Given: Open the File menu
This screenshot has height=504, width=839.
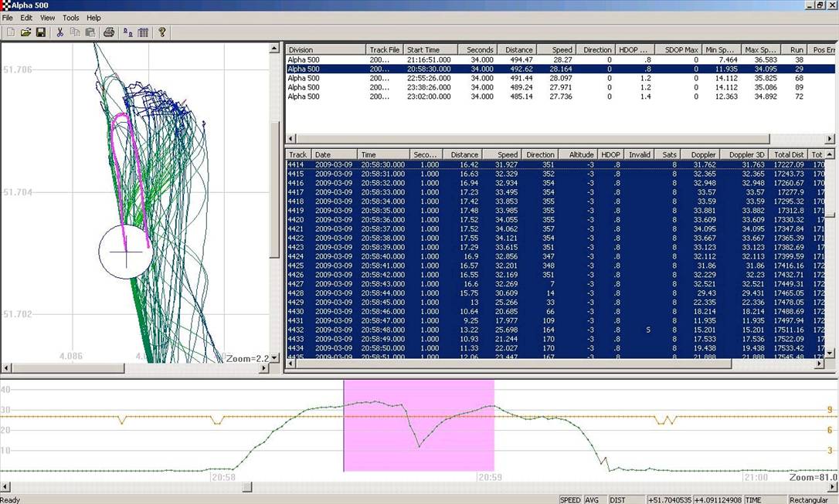Looking at the screenshot, I should [x=8, y=18].
